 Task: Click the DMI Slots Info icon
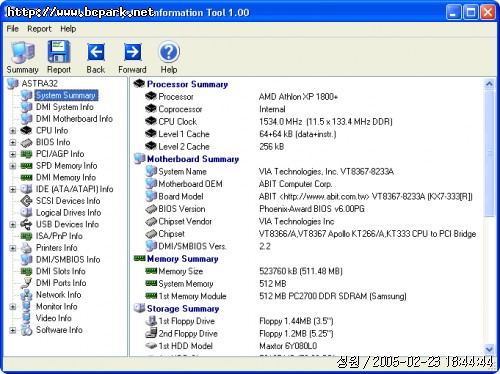(26, 271)
